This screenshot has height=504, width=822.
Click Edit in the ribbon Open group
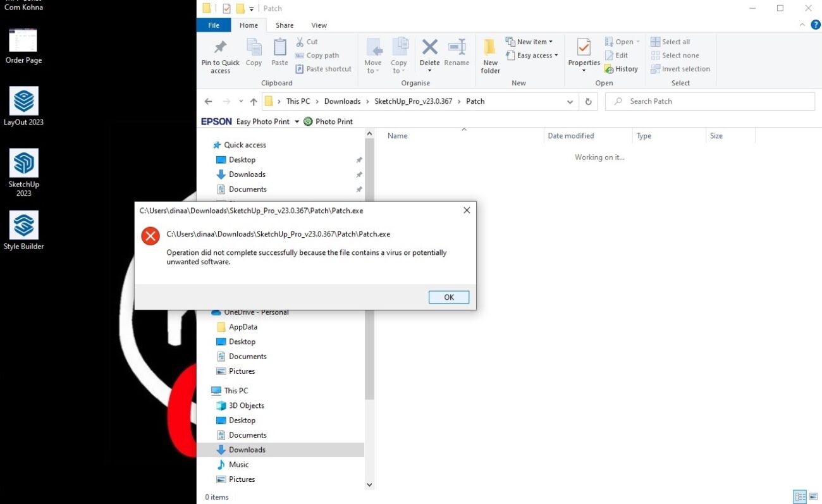point(616,56)
